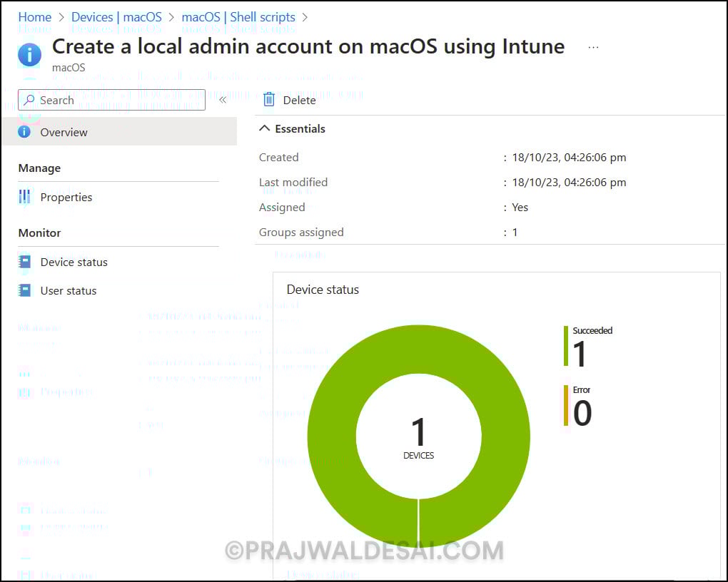Click the Created date value
The image size is (728, 582).
(570, 158)
